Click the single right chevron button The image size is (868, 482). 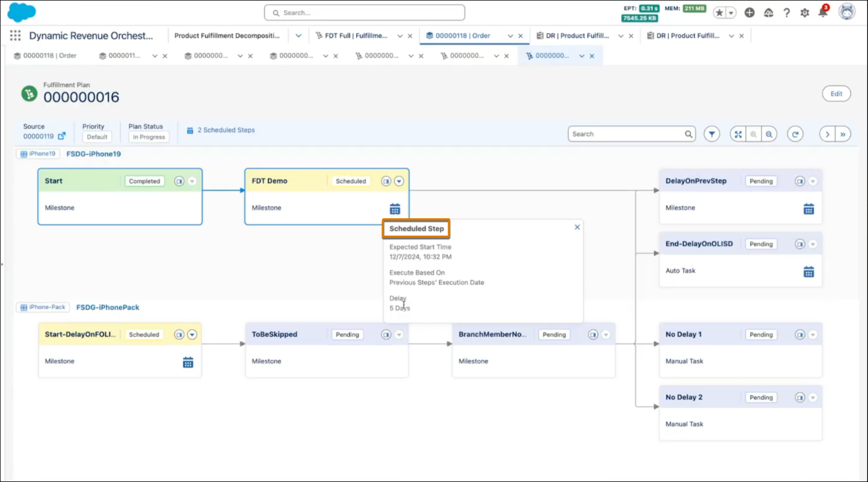tap(827, 134)
